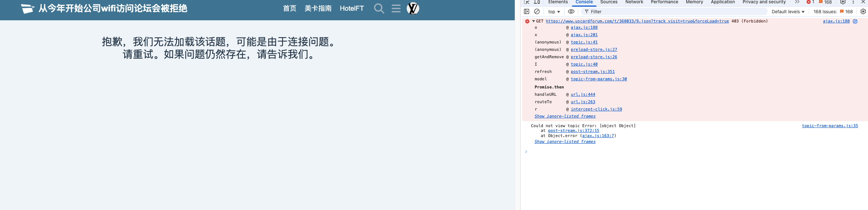Click the 168 Issues counter

pos(833,12)
